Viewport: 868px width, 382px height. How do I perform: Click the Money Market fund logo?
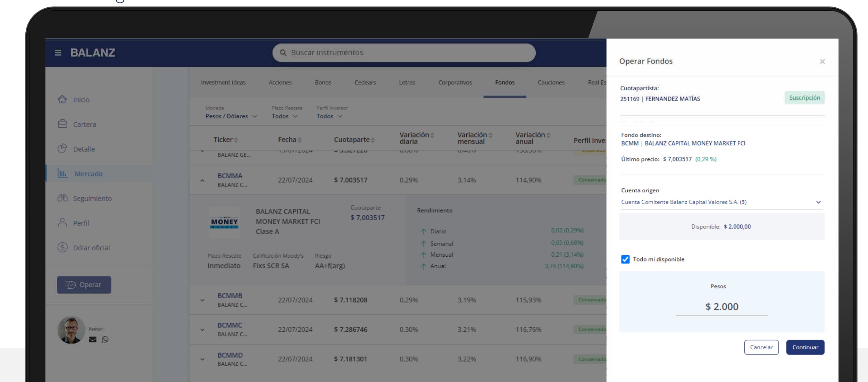[224, 222]
